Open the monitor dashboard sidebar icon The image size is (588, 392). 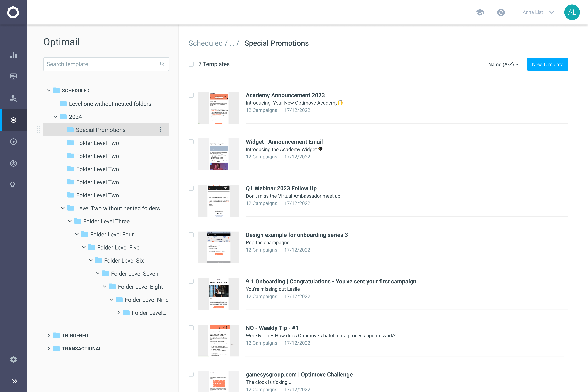(x=13, y=76)
